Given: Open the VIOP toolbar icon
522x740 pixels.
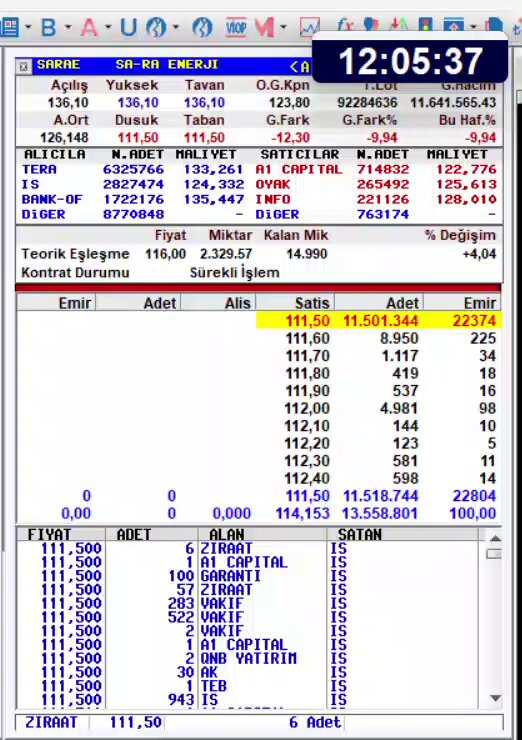Looking at the screenshot, I should 236,27.
